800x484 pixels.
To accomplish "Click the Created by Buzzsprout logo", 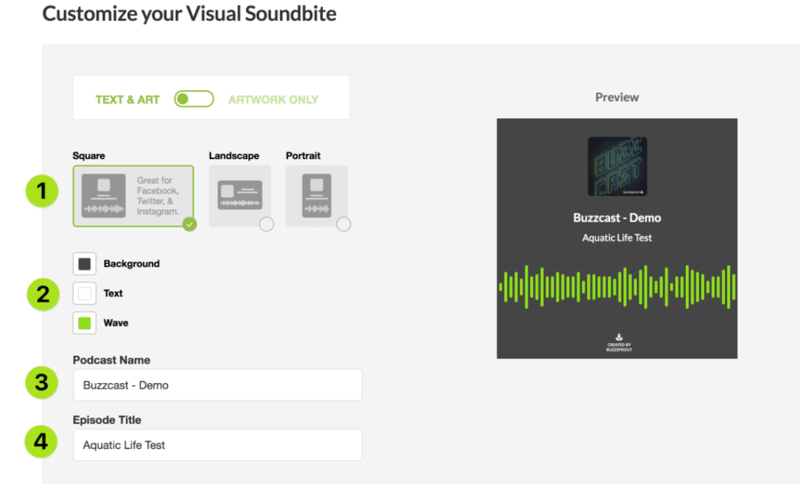I will pos(619,342).
